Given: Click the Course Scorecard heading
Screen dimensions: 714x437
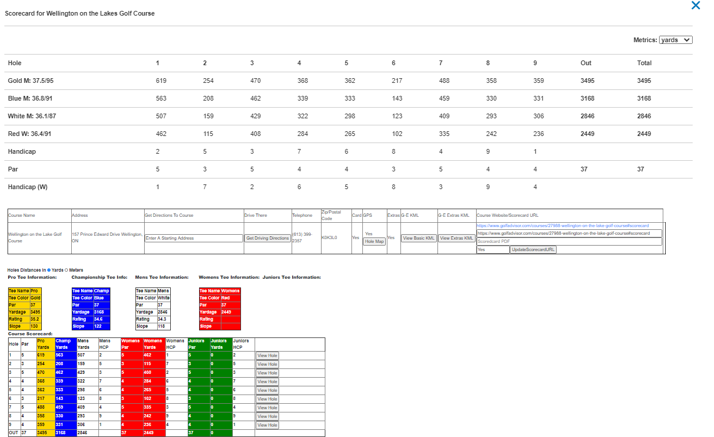Looking at the screenshot, I should click(30, 334).
